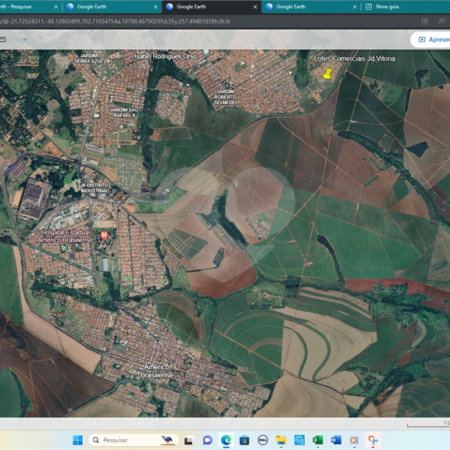Viewport: 450px width, 450px height.
Task: Open the Windows Start menu
Action: coord(78,440)
